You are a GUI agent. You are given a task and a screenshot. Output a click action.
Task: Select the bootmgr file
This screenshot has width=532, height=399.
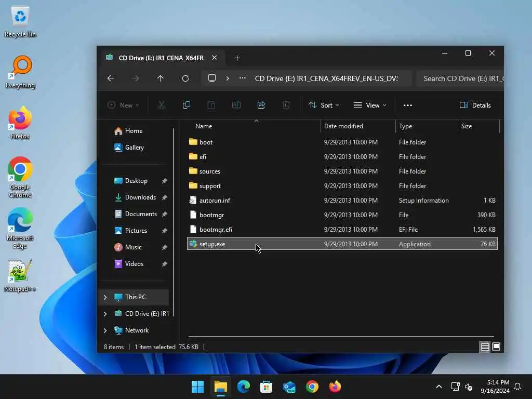pos(342,215)
